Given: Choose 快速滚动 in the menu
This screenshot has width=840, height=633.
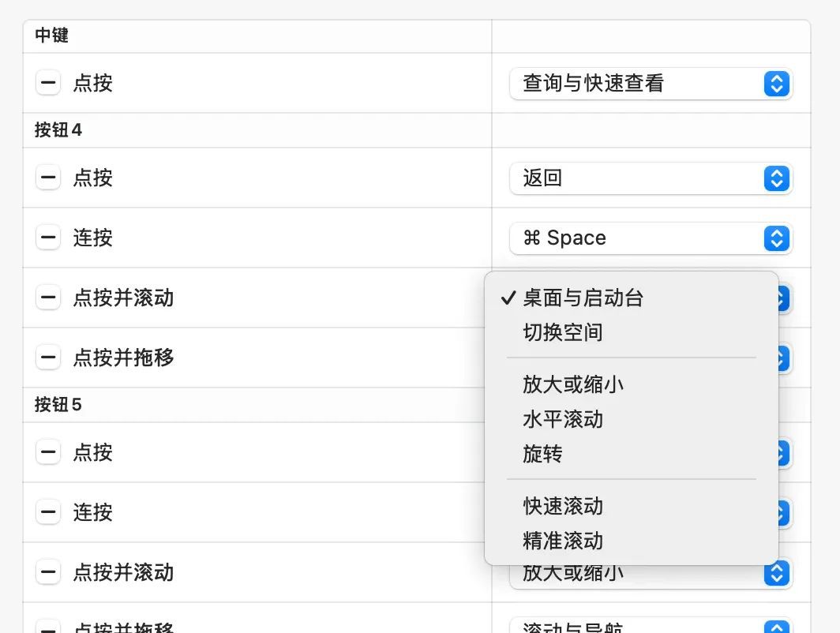Looking at the screenshot, I should [631, 506].
